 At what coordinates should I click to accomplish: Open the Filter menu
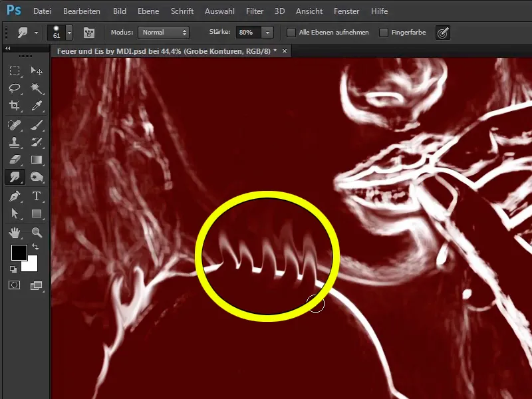[x=255, y=11]
